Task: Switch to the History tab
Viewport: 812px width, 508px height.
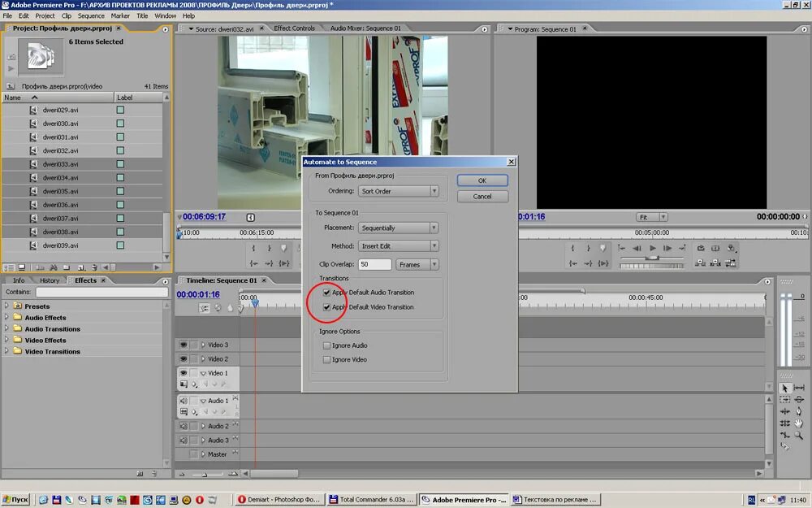Action: tap(50, 280)
